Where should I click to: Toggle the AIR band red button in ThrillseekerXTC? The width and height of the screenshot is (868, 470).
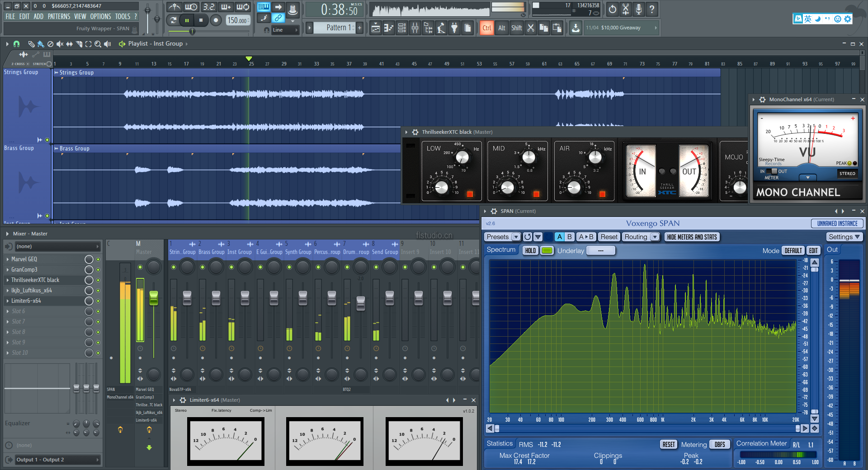[x=602, y=194]
